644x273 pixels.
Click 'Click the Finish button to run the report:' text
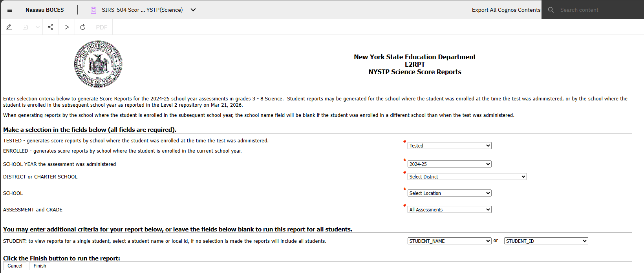pyautogui.click(x=62, y=258)
